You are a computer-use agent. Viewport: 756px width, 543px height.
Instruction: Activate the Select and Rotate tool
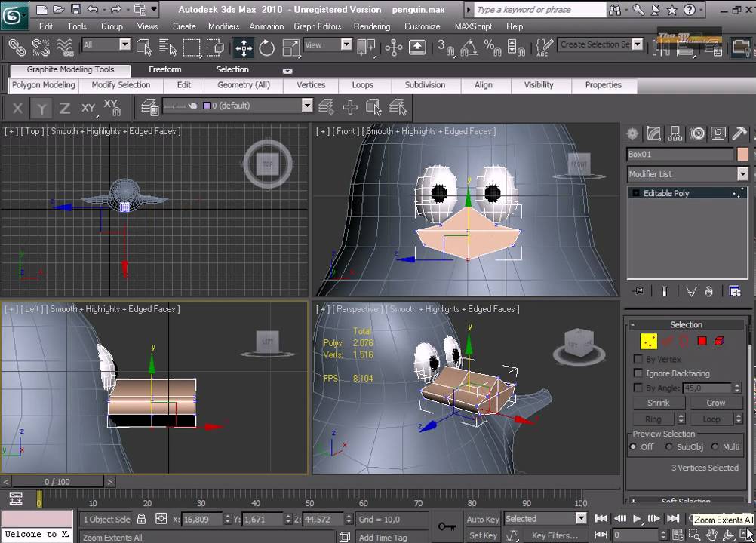267,48
